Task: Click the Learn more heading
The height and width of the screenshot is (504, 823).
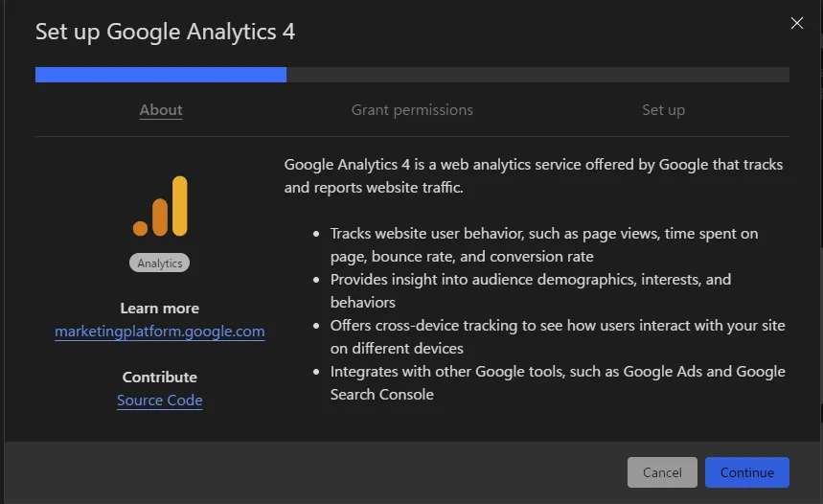Action: pos(160,309)
